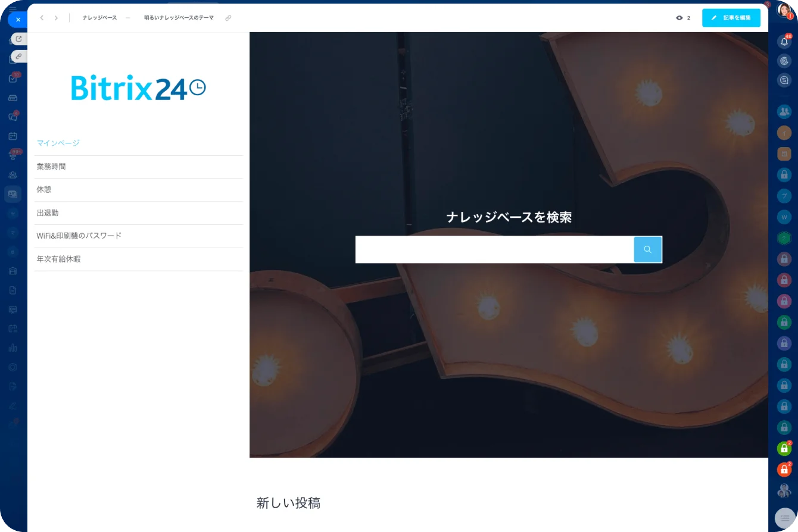This screenshot has width=798, height=532.
Task: Open the Tasks icon showing red 10 badge
Action: 13,78
